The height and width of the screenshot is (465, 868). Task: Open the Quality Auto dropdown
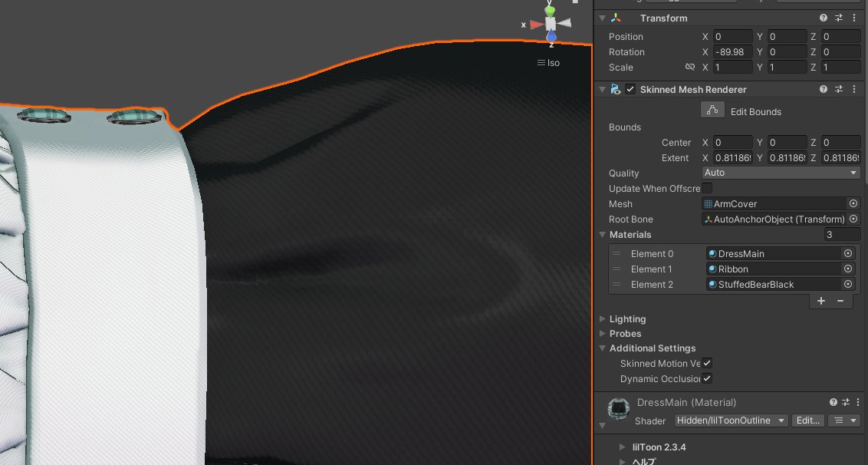tap(781, 173)
